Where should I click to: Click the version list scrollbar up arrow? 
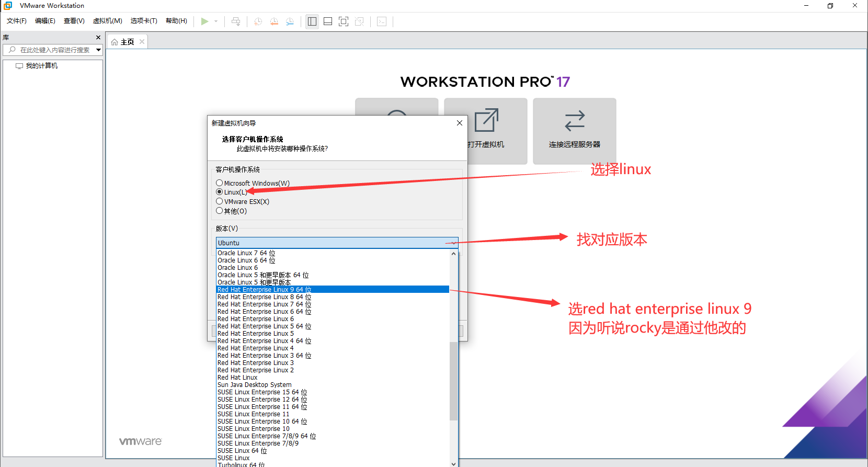point(453,254)
